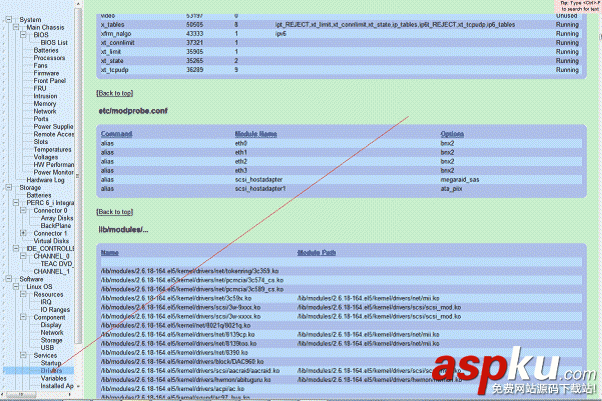Select Array Disks under Connector 0

pos(57,218)
